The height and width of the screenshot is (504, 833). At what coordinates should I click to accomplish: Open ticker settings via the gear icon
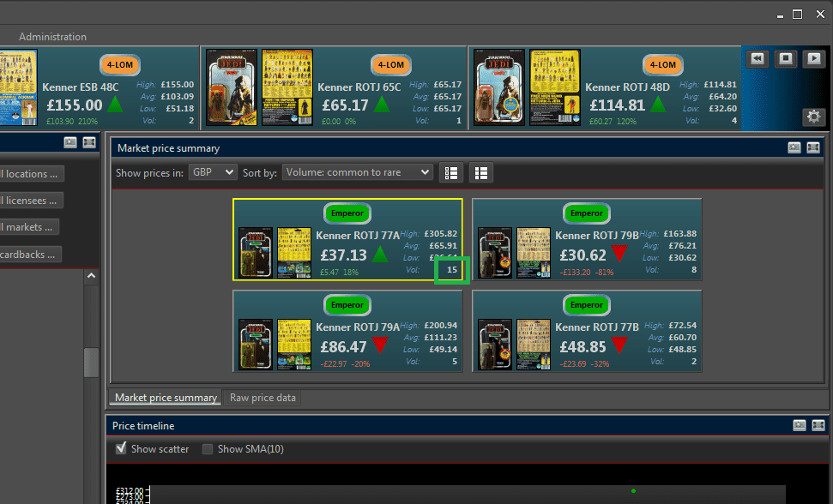pyautogui.click(x=813, y=117)
